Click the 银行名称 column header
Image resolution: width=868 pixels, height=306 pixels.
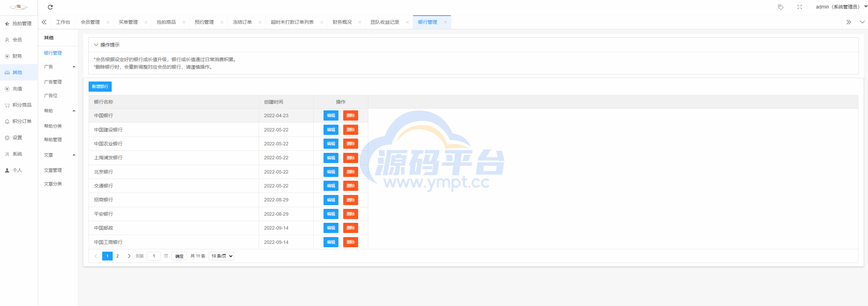174,102
